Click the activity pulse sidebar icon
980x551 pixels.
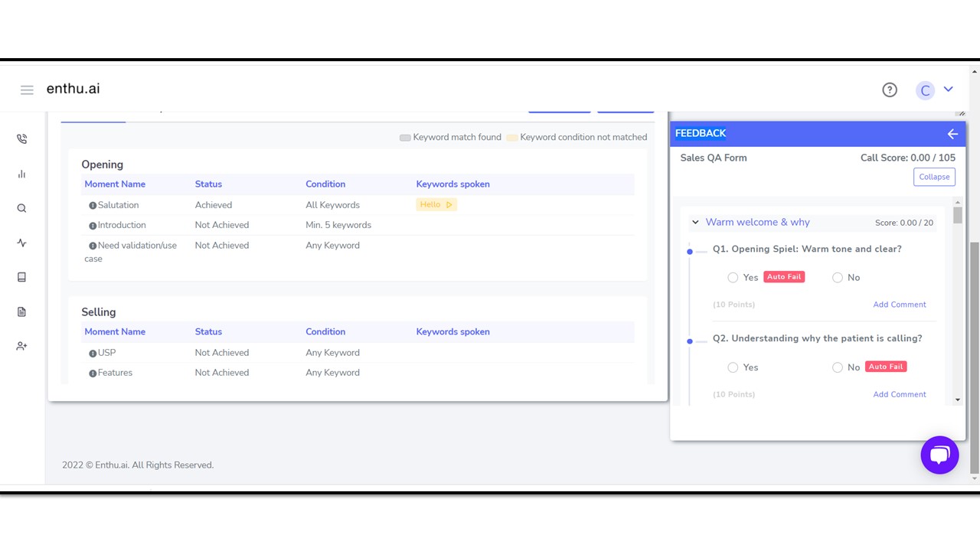point(21,242)
